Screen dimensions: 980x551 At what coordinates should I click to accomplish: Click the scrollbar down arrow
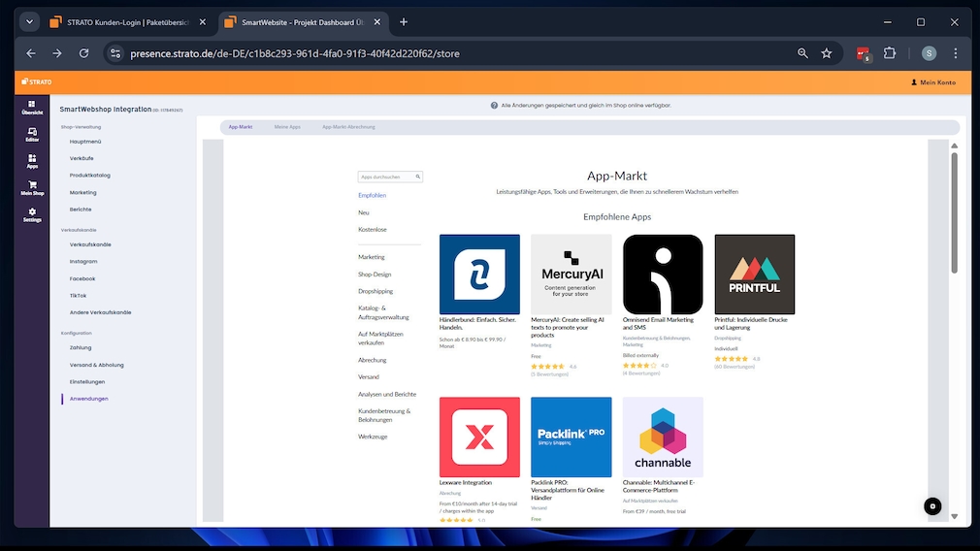(x=954, y=517)
